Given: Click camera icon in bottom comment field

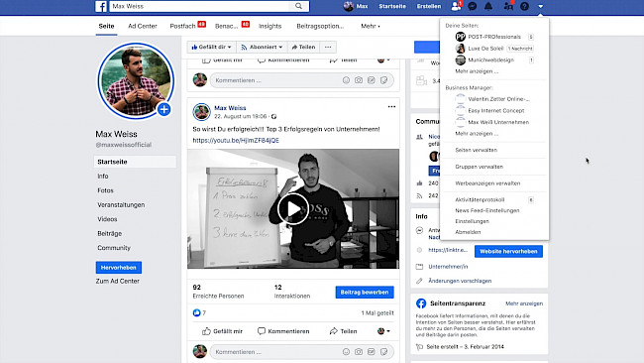Looking at the screenshot, I should point(359,352).
